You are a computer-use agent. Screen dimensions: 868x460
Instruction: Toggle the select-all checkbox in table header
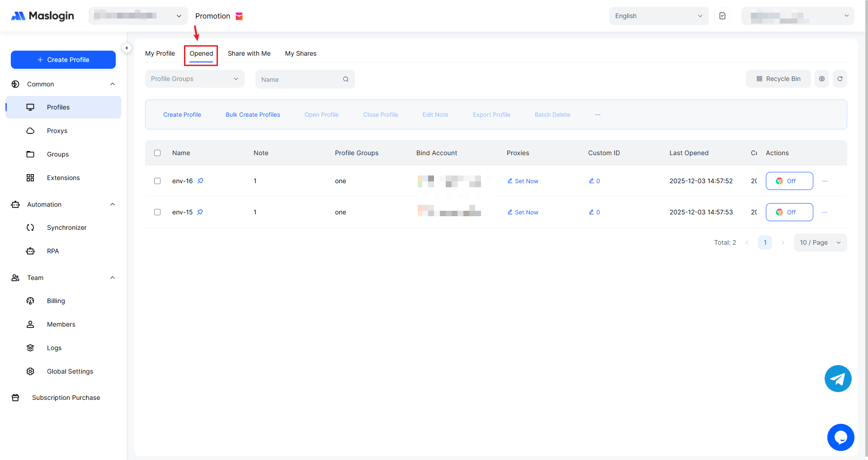click(x=157, y=153)
